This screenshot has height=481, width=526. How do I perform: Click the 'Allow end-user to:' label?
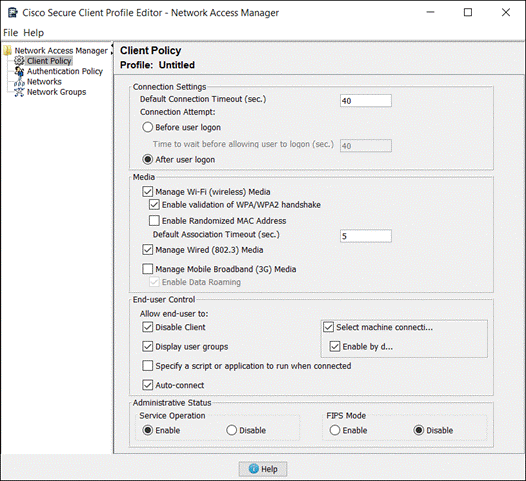click(x=174, y=314)
